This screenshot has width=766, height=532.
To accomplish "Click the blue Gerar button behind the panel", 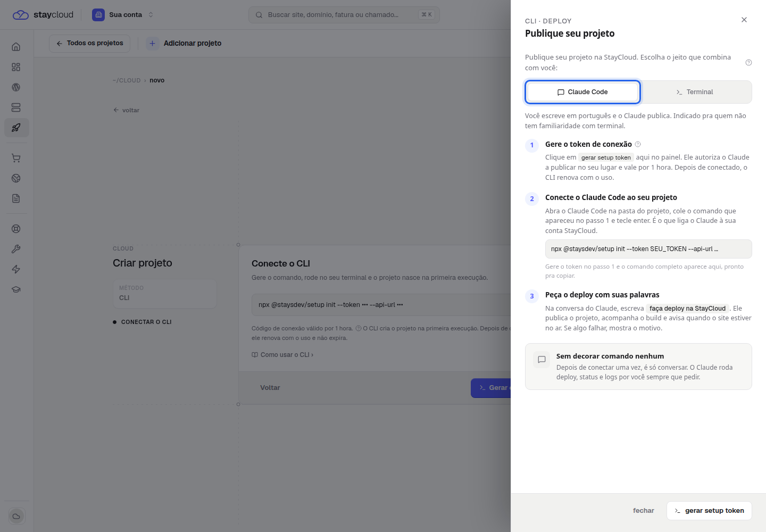I will [x=491, y=388].
